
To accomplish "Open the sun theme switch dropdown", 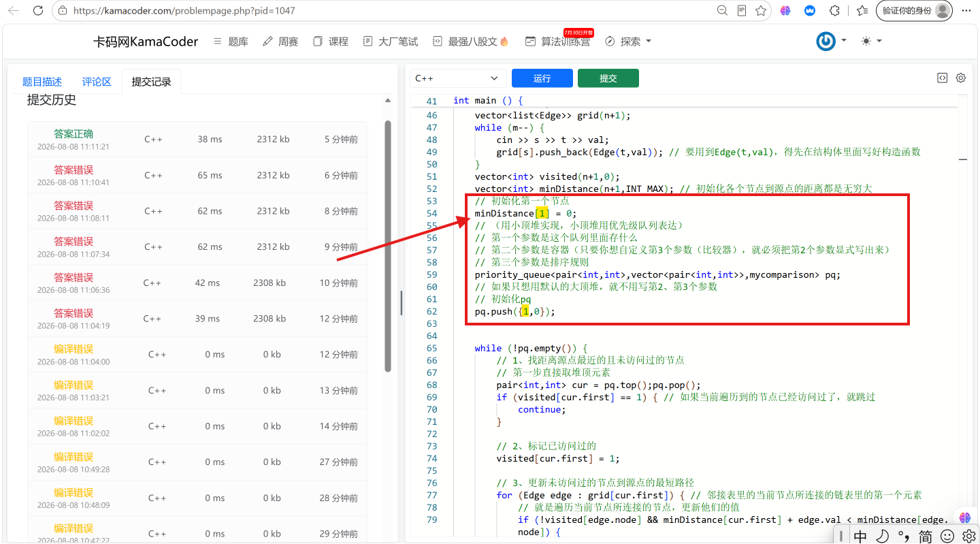I will click(x=871, y=41).
